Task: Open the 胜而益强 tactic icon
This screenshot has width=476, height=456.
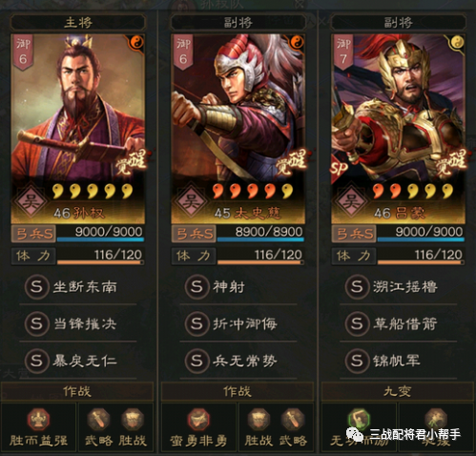Action: (x=38, y=420)
